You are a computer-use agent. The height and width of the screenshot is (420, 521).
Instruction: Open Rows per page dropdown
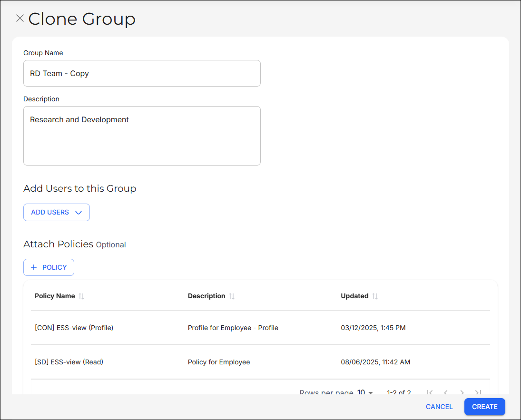coord(365,392)
